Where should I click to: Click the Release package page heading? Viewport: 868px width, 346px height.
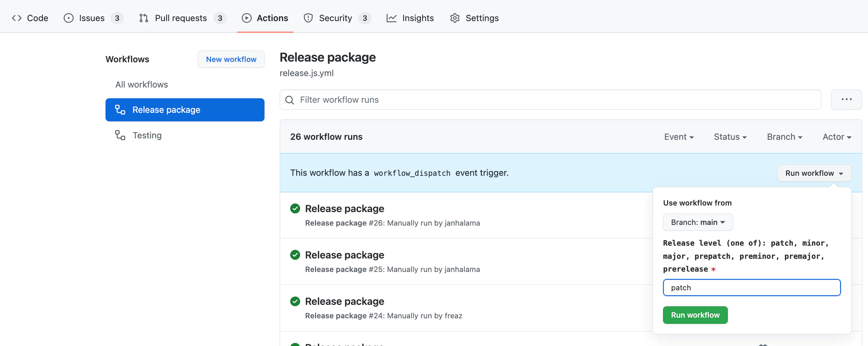[327, 57]
